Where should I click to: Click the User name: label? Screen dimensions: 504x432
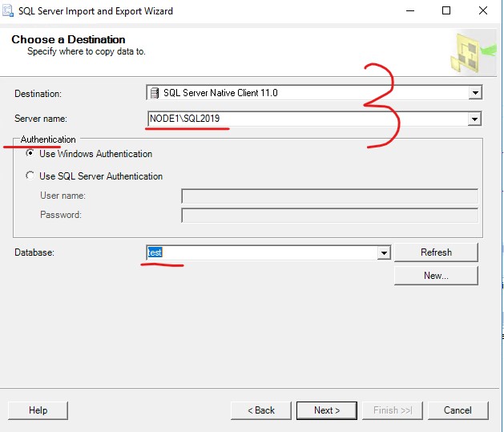tap(62, 196)
